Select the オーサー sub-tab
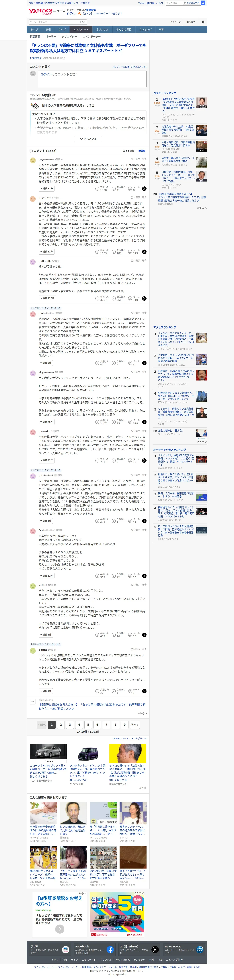Image resolution: width=234 pixels, height=980 pixels. click(51, 37)
